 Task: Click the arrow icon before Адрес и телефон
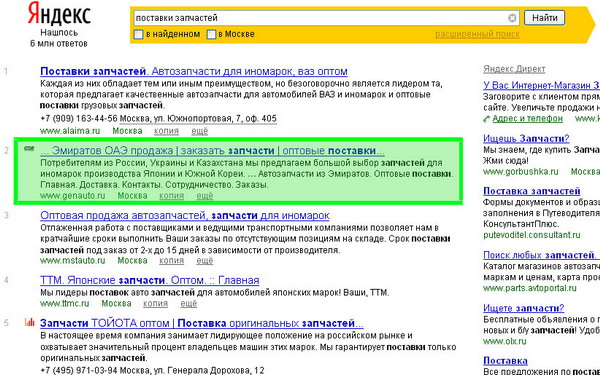click(487, 119)
